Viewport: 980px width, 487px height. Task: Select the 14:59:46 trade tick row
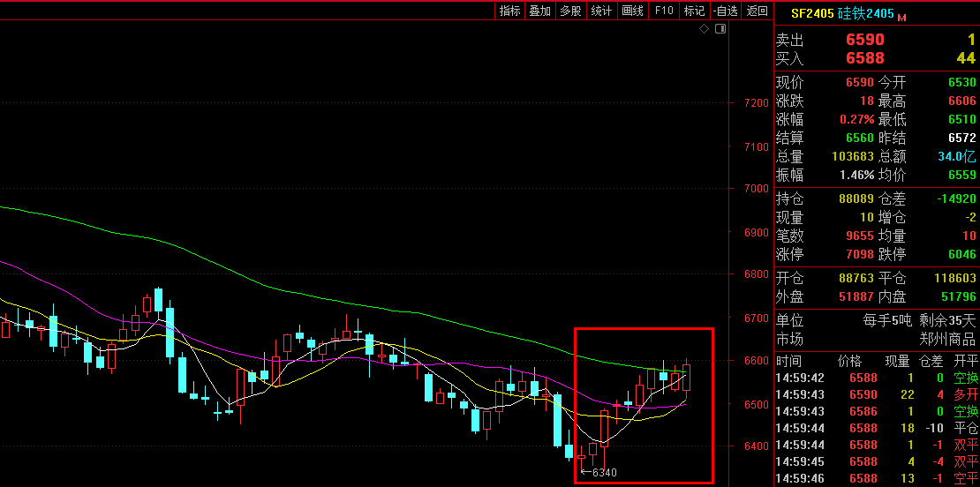[876, 478]
